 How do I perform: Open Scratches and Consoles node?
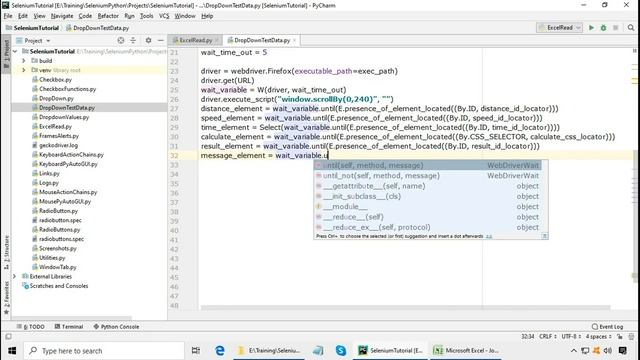pyautogui.click(x=55, y=286)
